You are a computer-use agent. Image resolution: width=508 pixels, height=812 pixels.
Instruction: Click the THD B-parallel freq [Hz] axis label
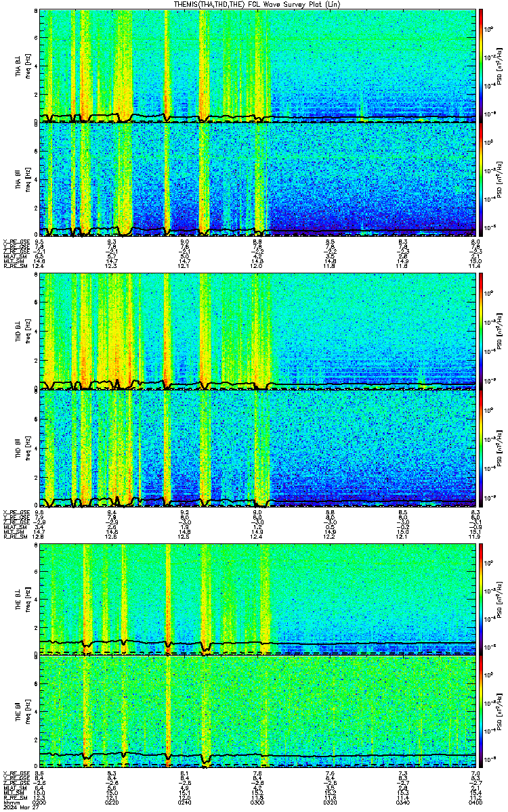point(27,449)
